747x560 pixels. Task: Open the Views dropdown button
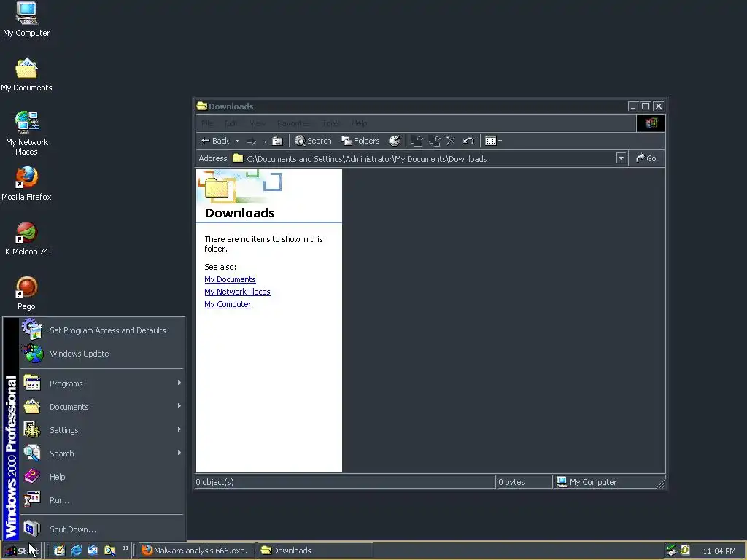click(x=493, y=141)
